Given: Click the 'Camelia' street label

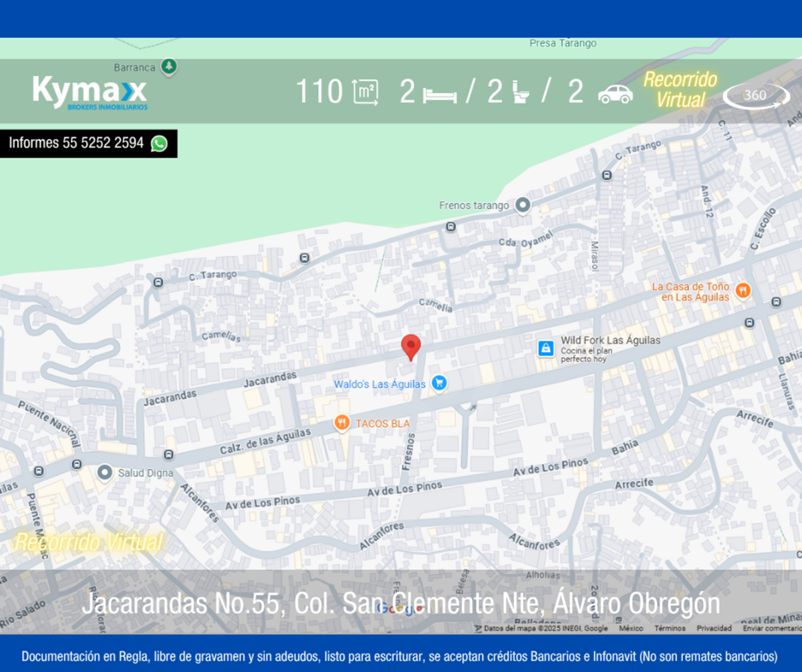Looking at the screenshot, I should pyautogui.click(x=436, y=305).
